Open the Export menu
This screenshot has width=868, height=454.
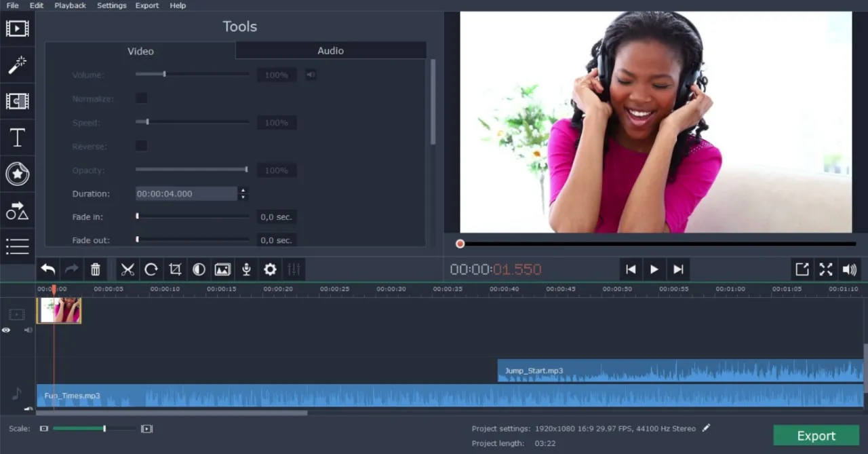click(146, 5)
